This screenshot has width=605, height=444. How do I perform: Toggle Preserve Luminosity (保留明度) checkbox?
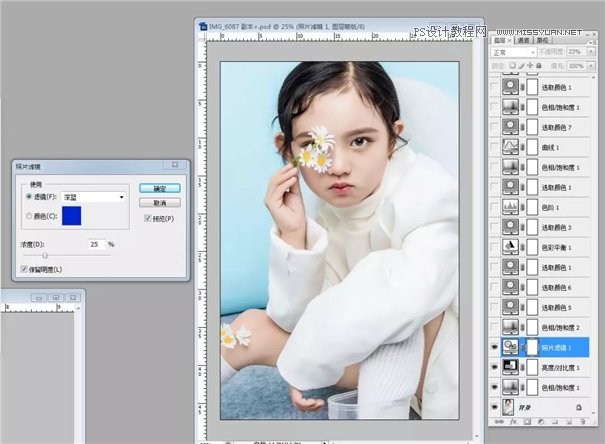point(25,269)
